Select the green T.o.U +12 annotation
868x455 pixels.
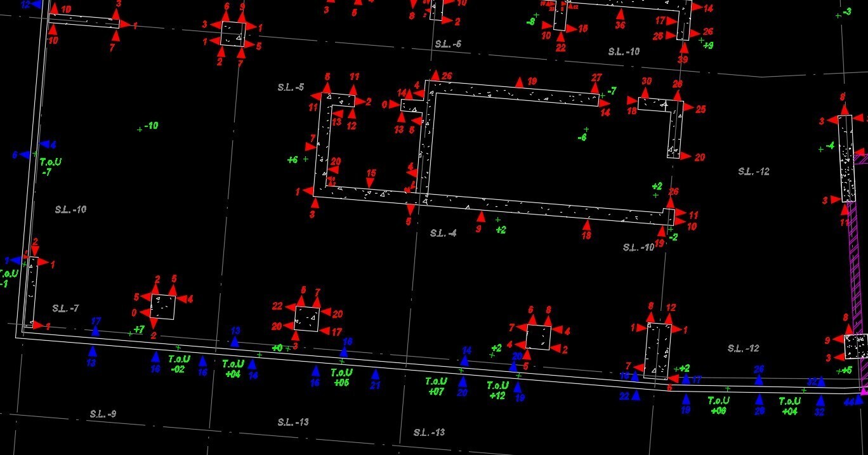tap(497, 390)
